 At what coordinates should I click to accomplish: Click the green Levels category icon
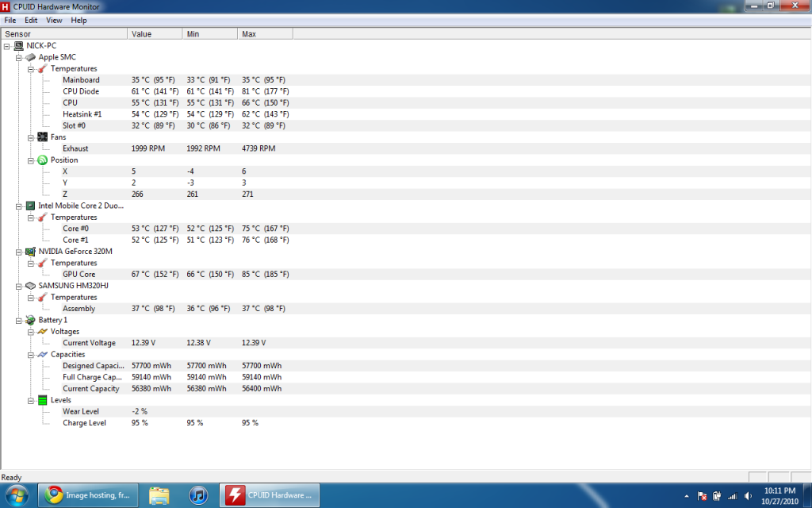pyautogui.click(x=43, y=400)
